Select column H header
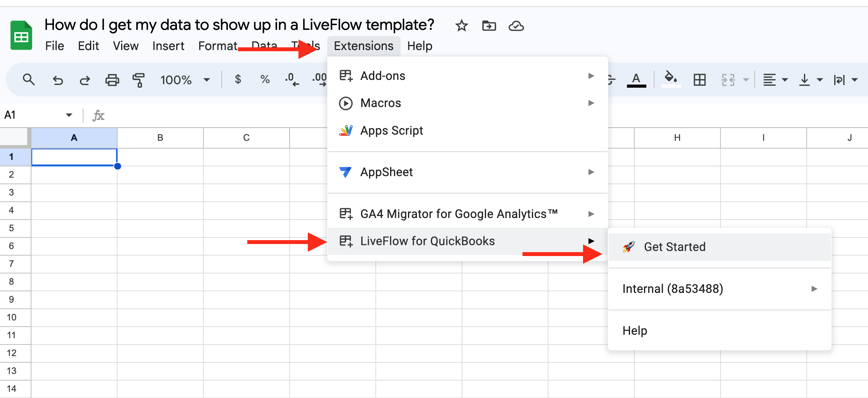 pos(677,138)
